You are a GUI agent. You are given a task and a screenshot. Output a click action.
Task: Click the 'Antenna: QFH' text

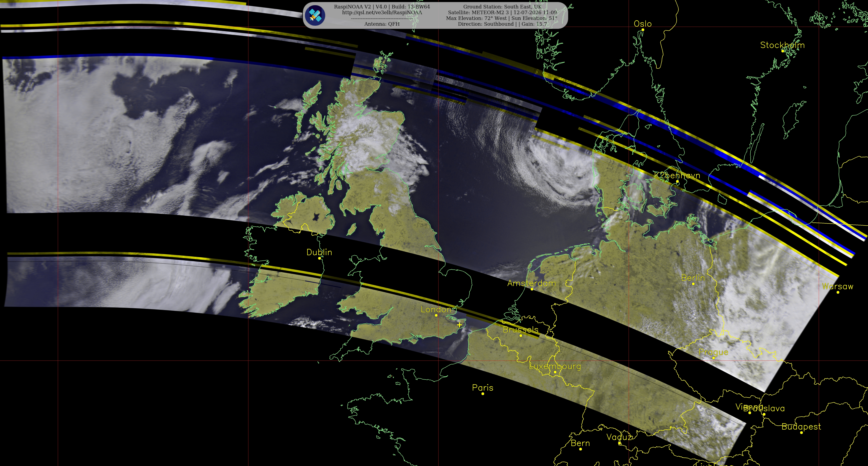382,24
